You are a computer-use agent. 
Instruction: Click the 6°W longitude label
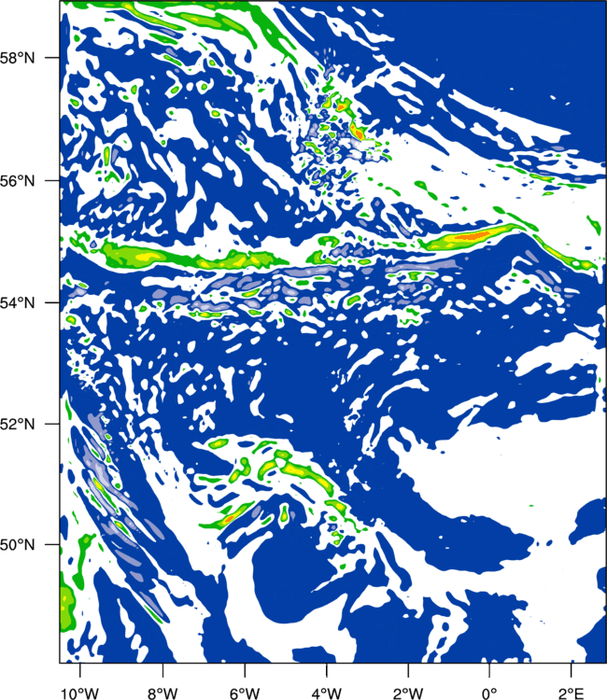click(245, 693)
